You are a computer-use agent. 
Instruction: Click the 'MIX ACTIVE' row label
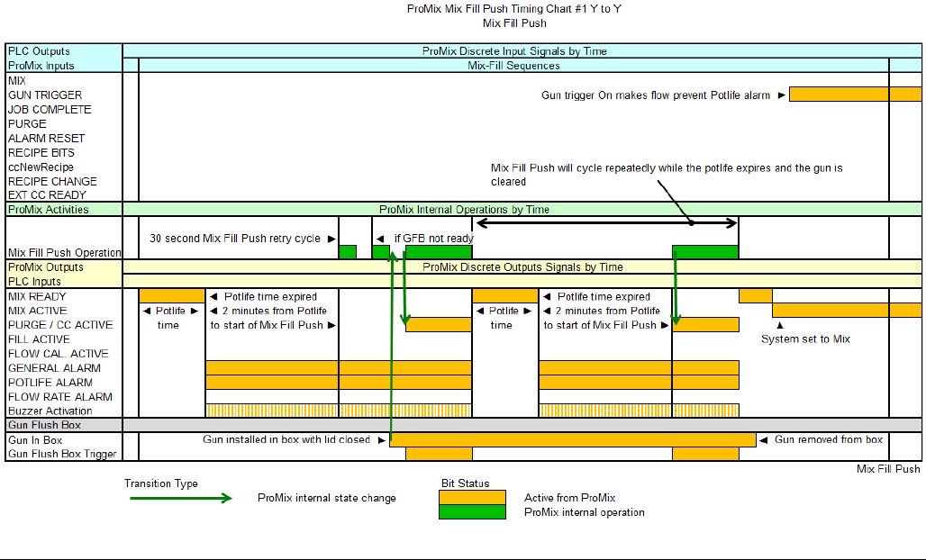coord(37,311)
